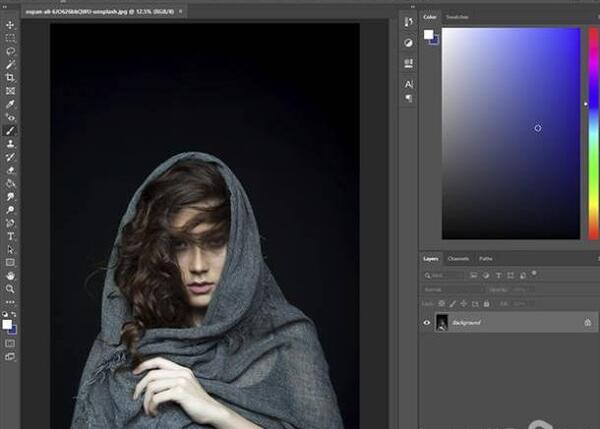The width and height of the screenshot is (600, 429).
Task: Select the Frame tool
Action: (x=10, y=91)
